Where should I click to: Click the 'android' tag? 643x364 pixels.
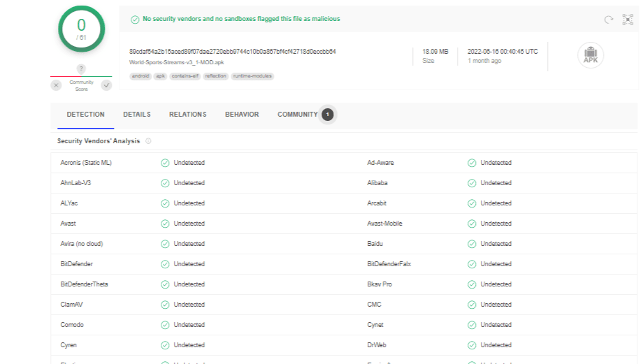(x=140, y=76)
